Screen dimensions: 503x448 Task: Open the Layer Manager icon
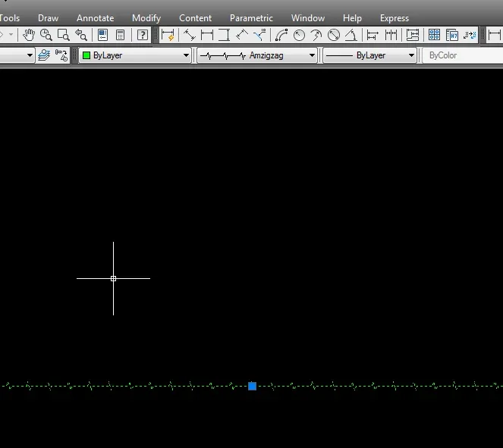coord(44,55)
